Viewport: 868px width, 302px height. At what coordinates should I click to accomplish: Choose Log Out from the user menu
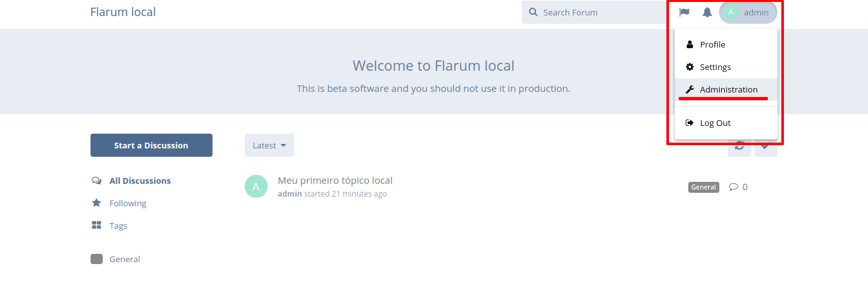(726, 123)
